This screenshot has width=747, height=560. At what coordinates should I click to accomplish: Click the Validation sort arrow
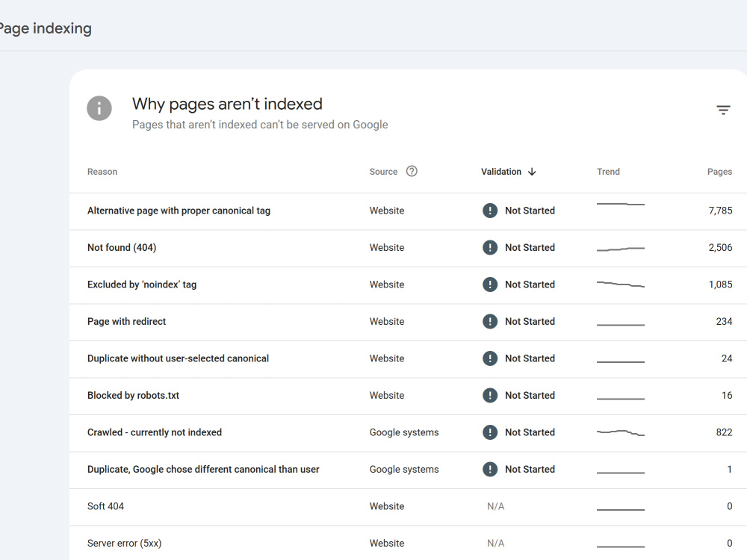click(532, 172)
